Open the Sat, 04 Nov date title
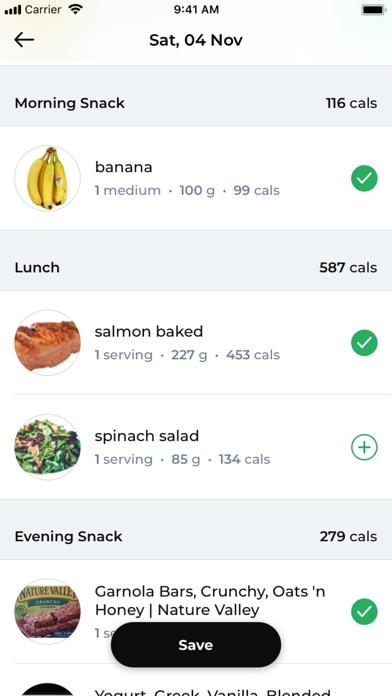The height and width of the screenshot is (696, 392). pos(196,40)
